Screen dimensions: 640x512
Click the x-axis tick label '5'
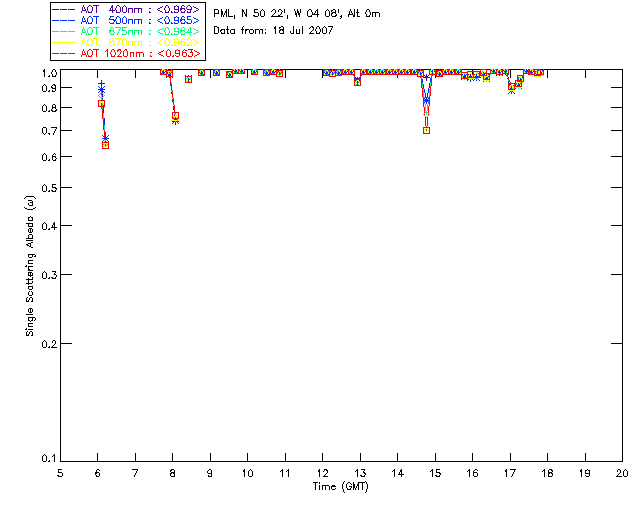pos(60,473)
